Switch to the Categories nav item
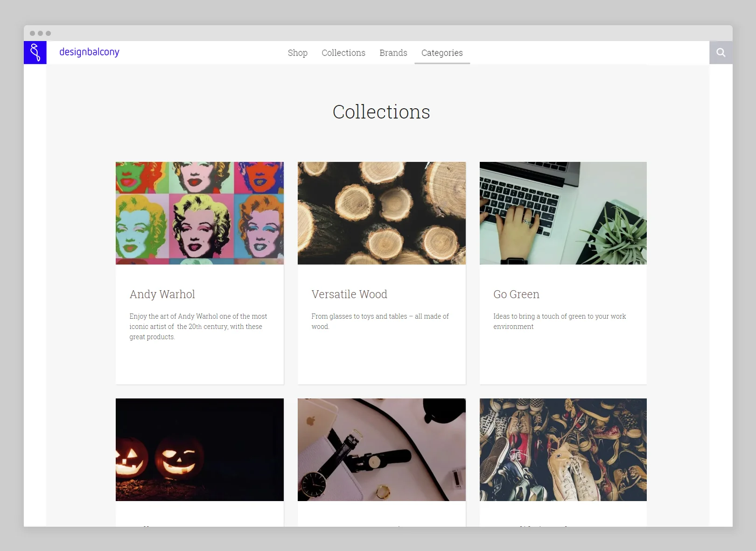The image size is (756, 551). point(442,53)
